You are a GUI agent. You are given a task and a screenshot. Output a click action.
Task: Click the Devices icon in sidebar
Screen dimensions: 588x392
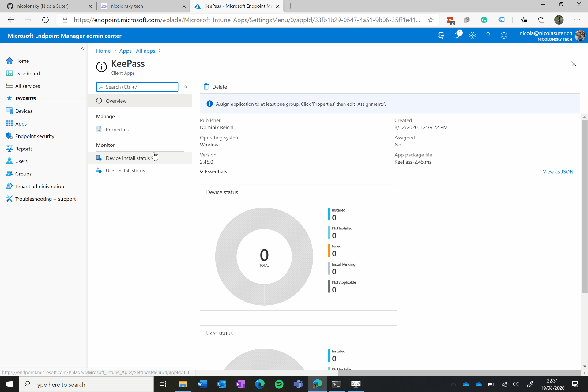[x=9, y=111]
